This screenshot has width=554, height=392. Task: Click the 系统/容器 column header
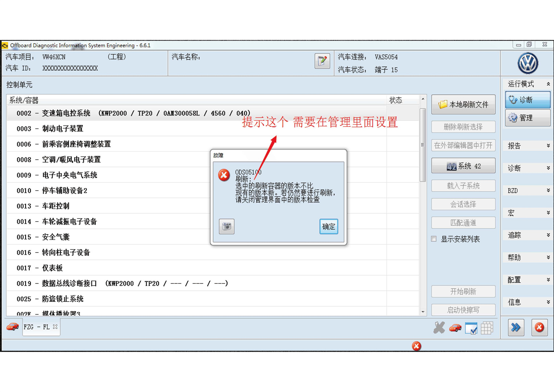[x=196, y=100]
